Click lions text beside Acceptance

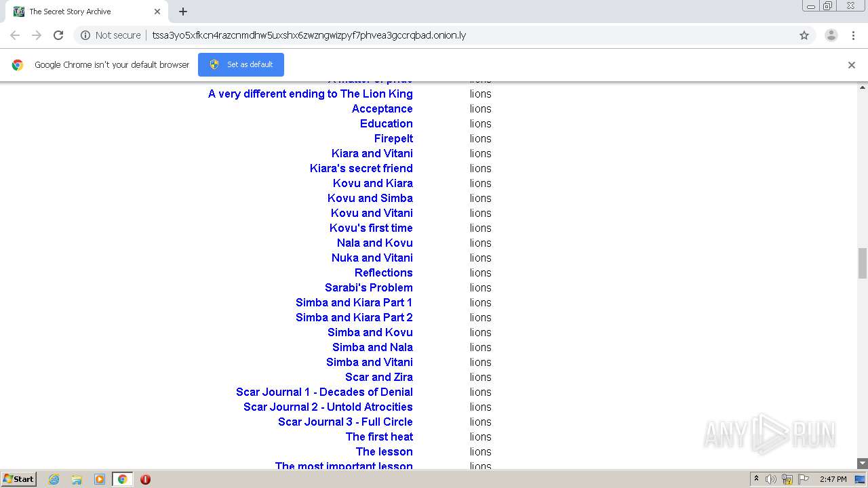pos(480,108)
